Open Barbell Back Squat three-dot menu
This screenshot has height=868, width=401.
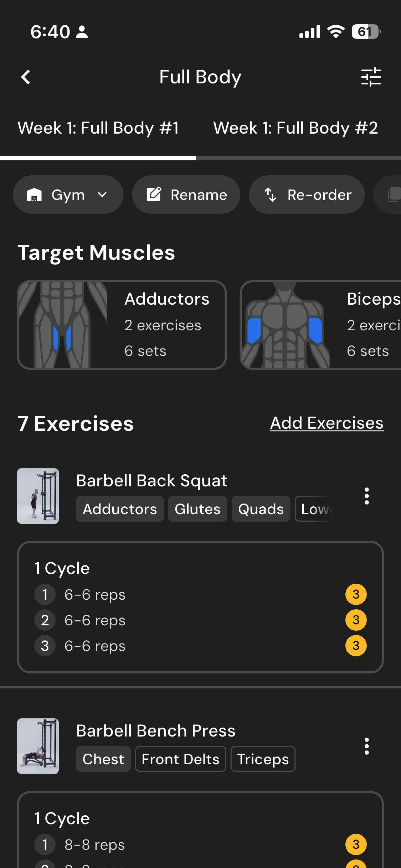click(366, 496)
